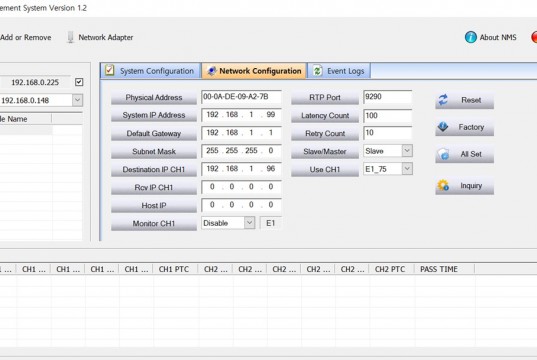Click the CH1 PTC column header

coord(175,269)
